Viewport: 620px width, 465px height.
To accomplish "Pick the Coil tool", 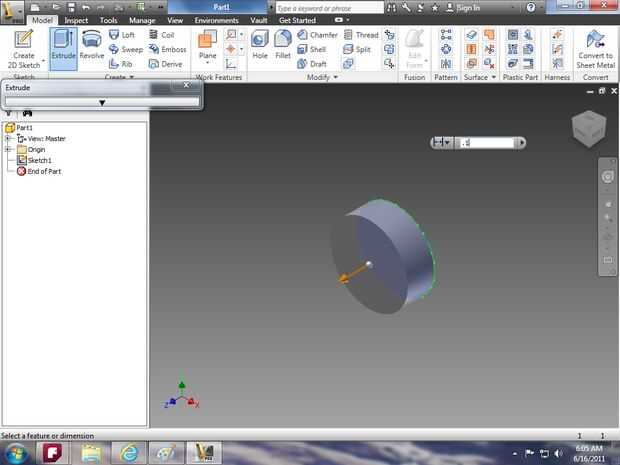I will click(162, 35).
